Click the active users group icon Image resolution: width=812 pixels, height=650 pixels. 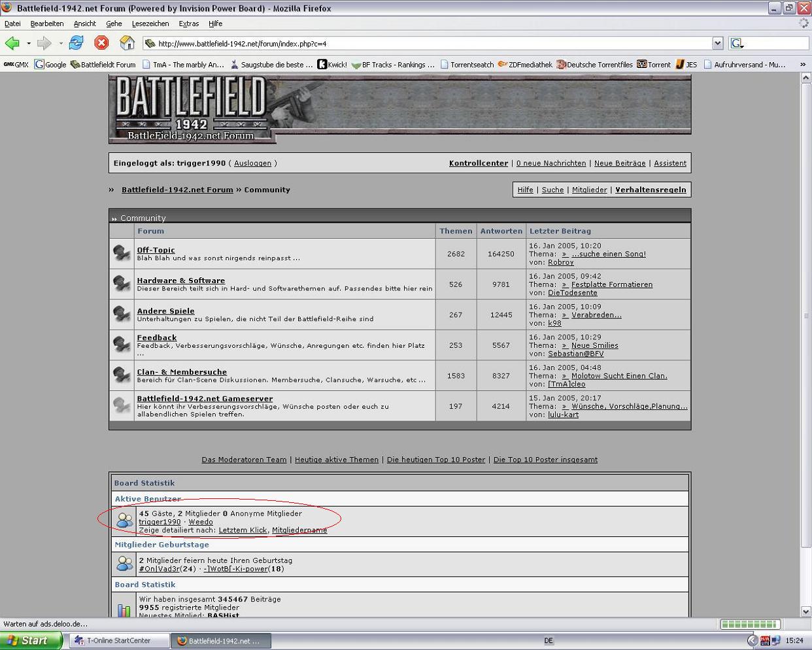coord(124,521)
